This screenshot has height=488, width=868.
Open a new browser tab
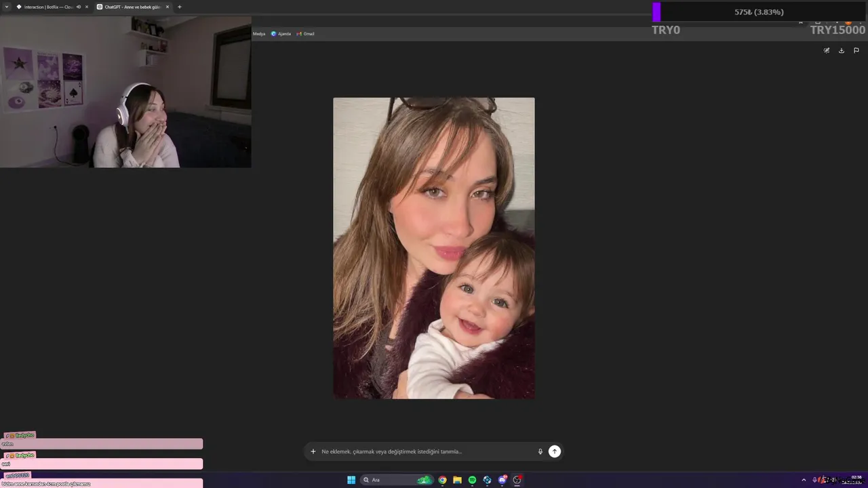coord(180,7)
